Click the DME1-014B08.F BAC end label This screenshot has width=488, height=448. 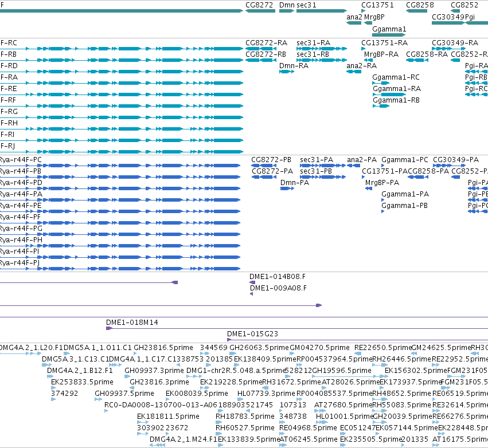click(278, 276)
